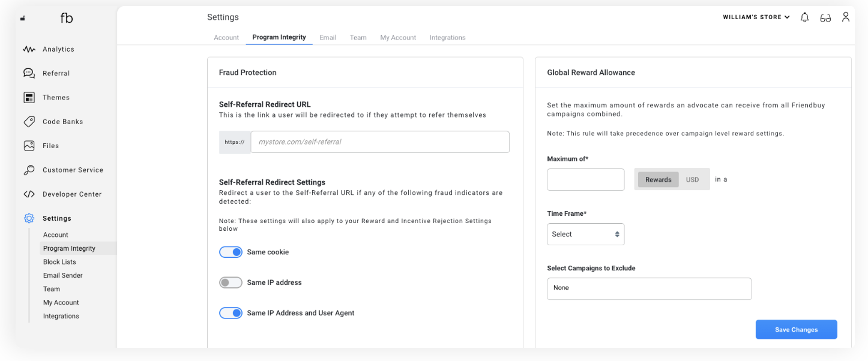Viewport: 868px width, 361px height.
Task: Expand the William's Store account dropdown
Action: coord(756,17)
